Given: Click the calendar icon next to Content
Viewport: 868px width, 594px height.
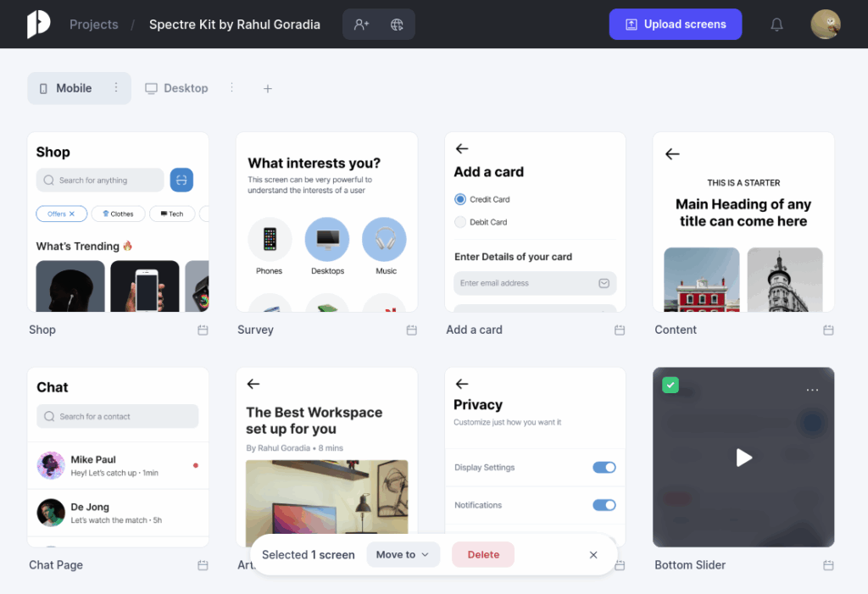Looking at the screenshot, I should point(828,330).
